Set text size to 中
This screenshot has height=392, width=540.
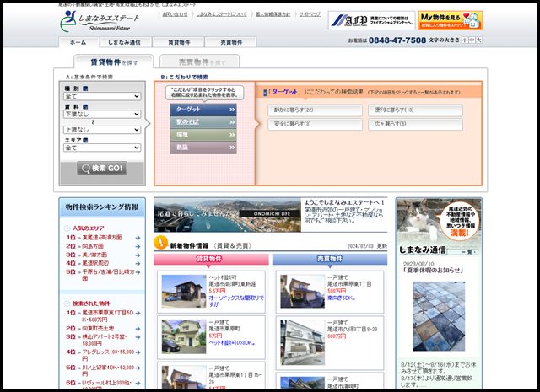point(472,40)
